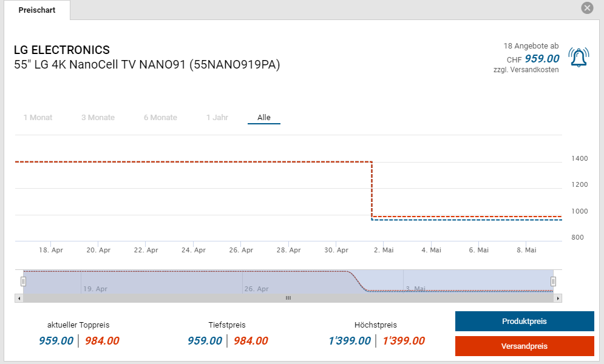
Task: Open the Preischart tab
Action: tap(37, 10)
